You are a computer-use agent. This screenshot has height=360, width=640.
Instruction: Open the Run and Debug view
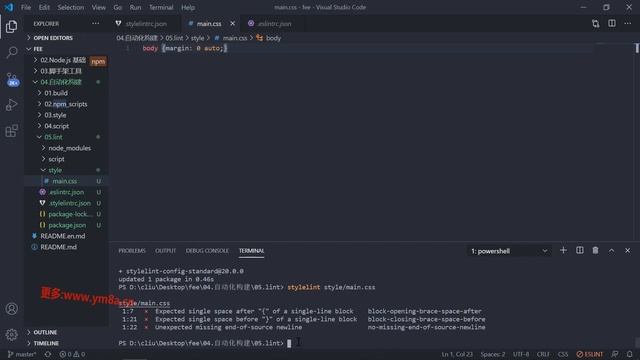11,105
